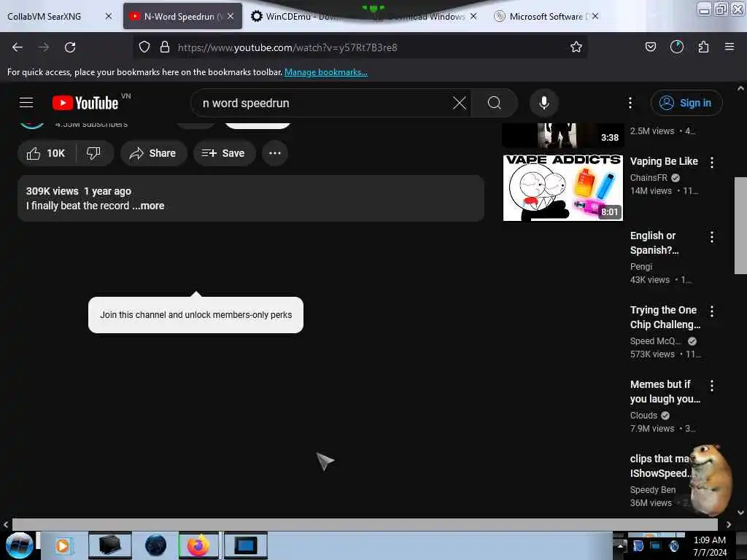The height and width of the screenshot is (560, 747).
Task: Dislike the video with thumbs down
Action: point(94,153)
